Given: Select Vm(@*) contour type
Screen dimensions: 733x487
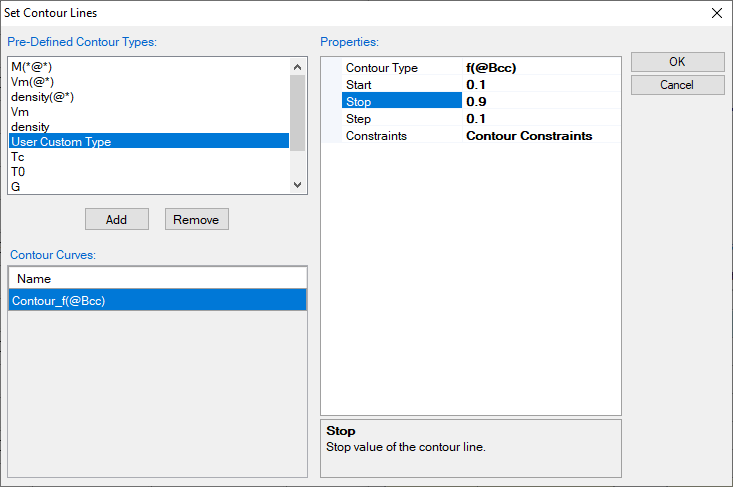Looking at the screenshot, I should coord(31,82).
